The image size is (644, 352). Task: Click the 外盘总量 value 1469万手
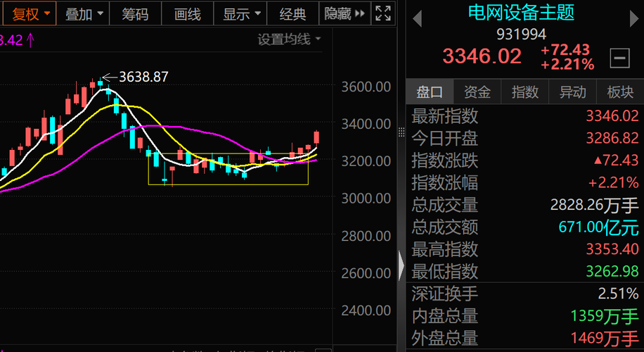(x=605, y=339)
